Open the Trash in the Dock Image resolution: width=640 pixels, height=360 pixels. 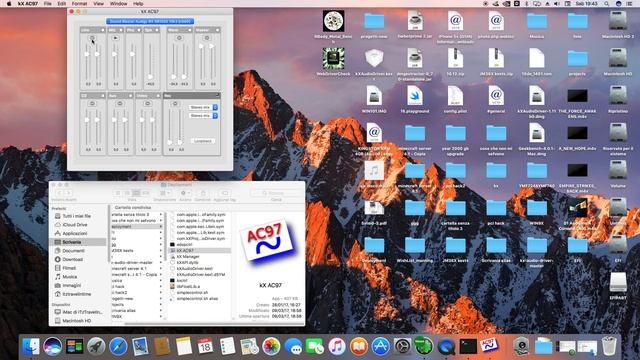[x=609, y=346]
